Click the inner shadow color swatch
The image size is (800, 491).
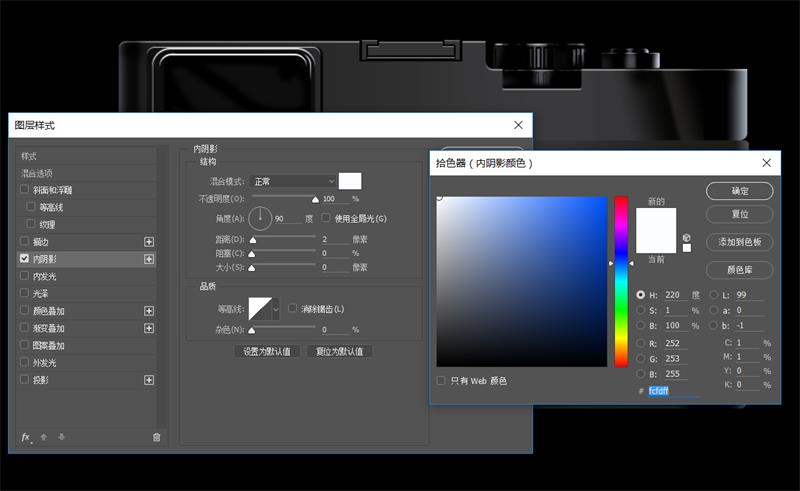coord(350,181)
